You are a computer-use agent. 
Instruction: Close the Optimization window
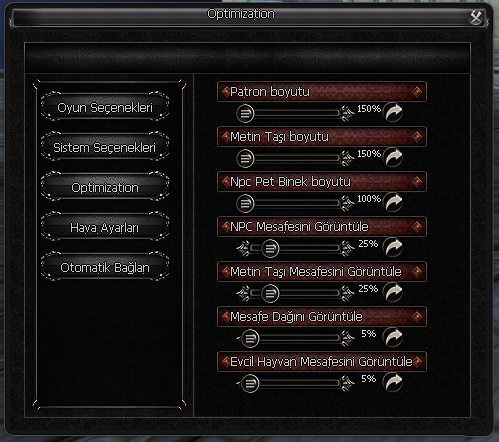tap(476, 17)
